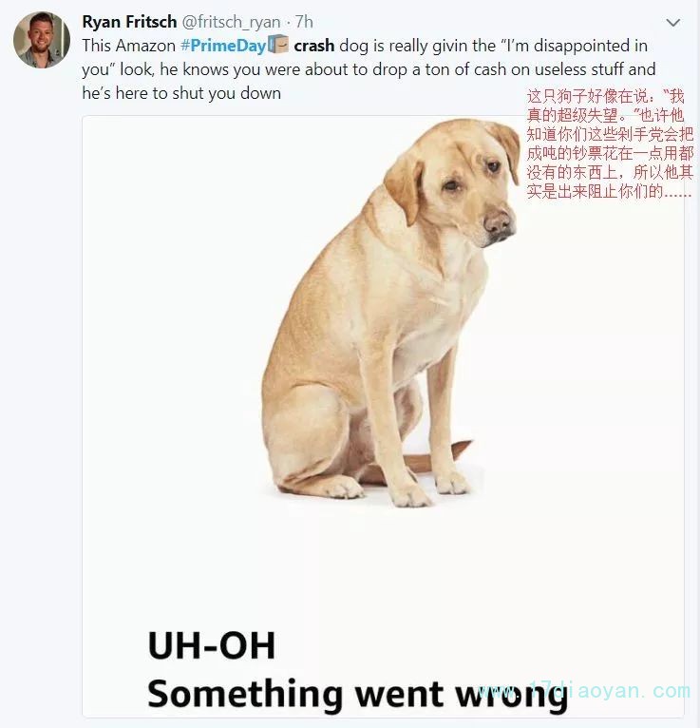
Task: Open the @fritsch_ryan handle
Action: click(x=231, y=22)
